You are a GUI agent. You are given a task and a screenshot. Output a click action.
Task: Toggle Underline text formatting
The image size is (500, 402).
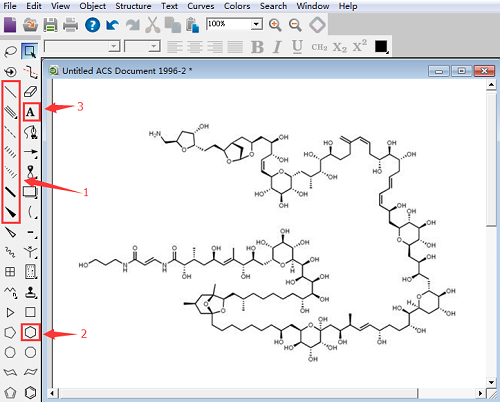click(x=297, y=47)
